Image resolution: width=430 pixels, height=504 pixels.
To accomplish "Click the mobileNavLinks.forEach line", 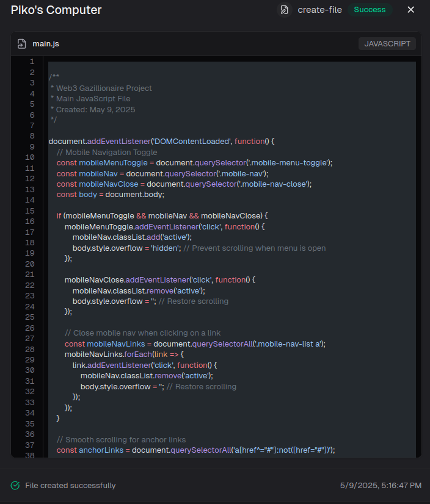I will (x=124, y=355).
